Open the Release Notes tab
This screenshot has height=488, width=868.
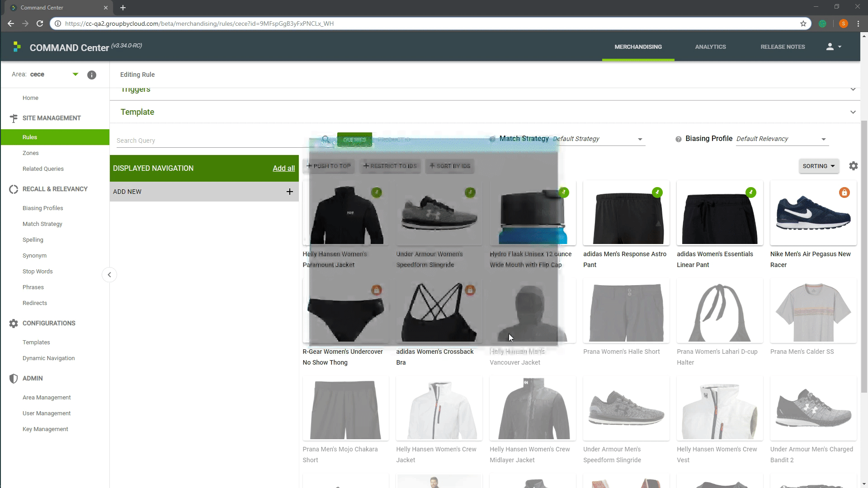(x=783, y=47)
